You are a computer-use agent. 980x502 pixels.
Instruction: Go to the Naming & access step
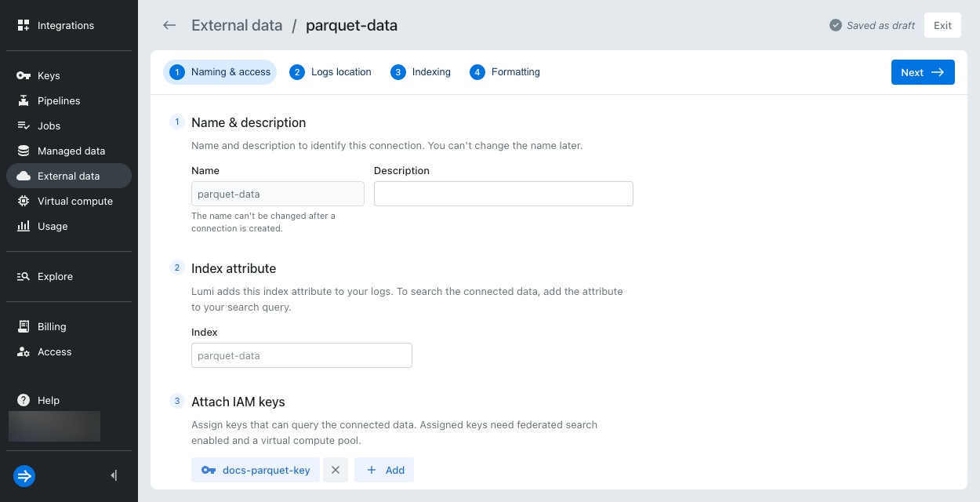pyautogui.click(x=220, y=72)
